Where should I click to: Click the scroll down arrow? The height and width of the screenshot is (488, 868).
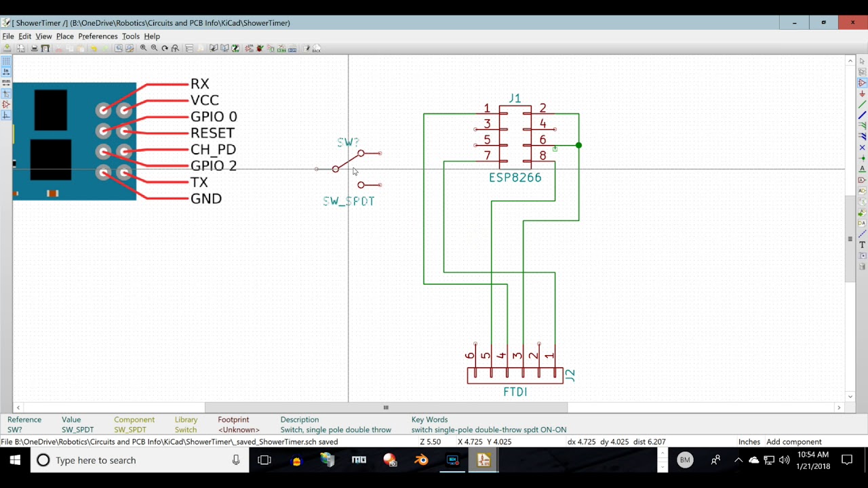pyautogui.click(x=850, y=396)
